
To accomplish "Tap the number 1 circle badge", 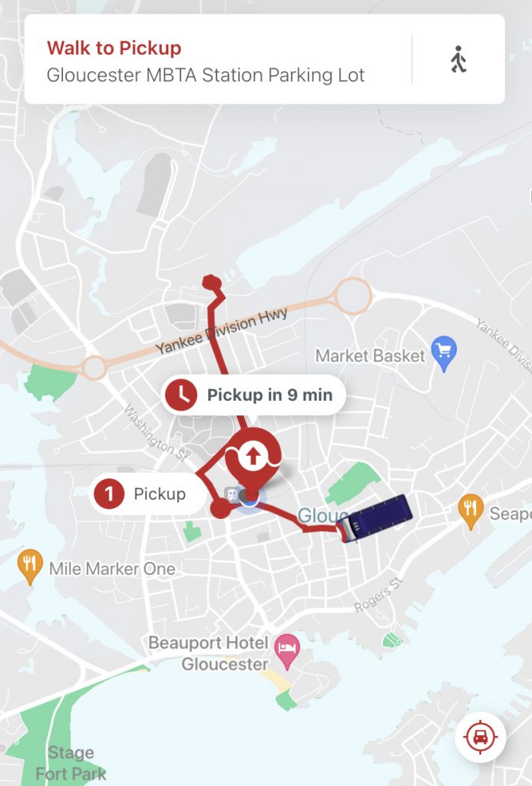I will [109, 494].
